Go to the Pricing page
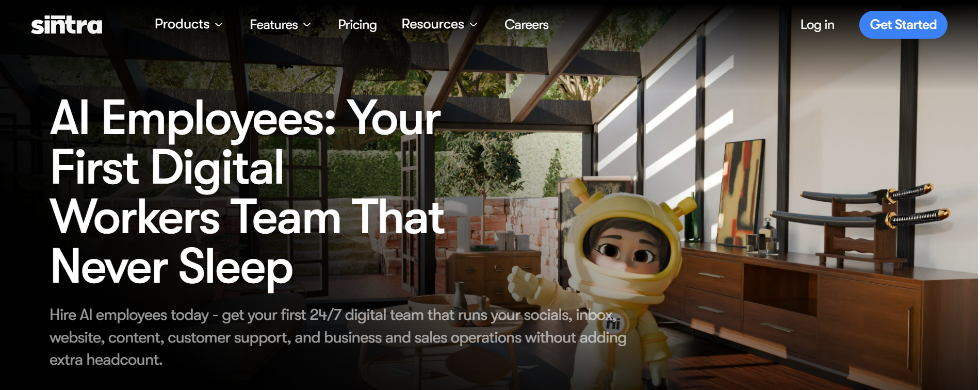 click(357, 25)
